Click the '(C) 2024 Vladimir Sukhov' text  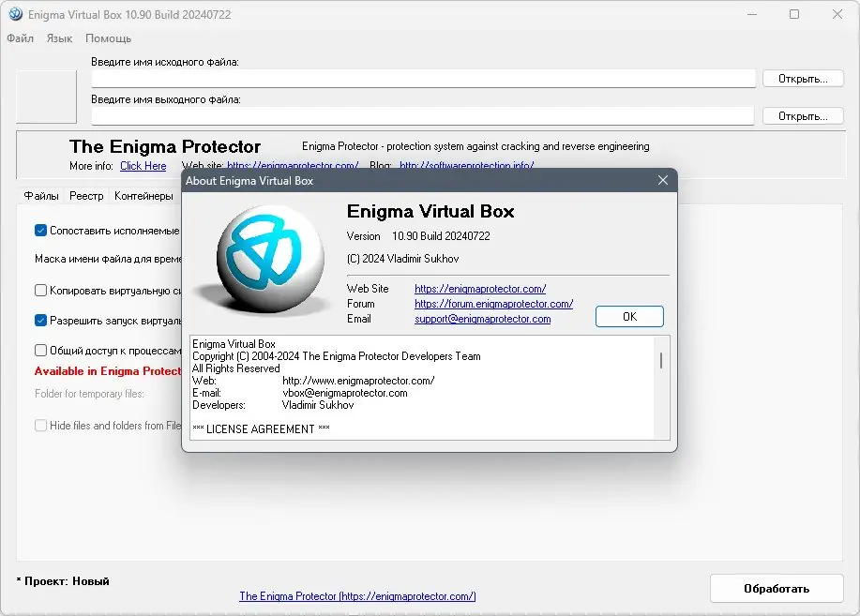click(x=402, y=259)
